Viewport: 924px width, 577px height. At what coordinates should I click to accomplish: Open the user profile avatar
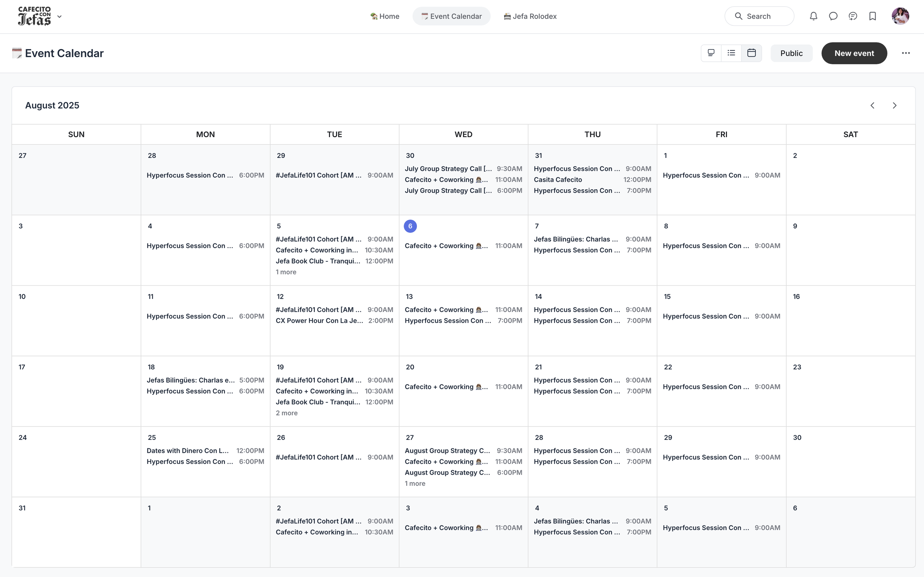click(900, 16)
